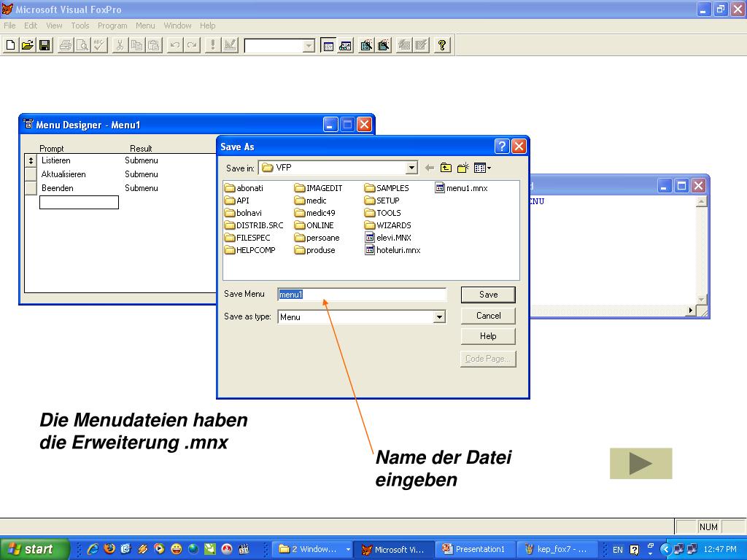The image size is (747, 560).
Task: Open the Command Window from the toolbar
Action: pyautogui.click(x=328, y=45)
